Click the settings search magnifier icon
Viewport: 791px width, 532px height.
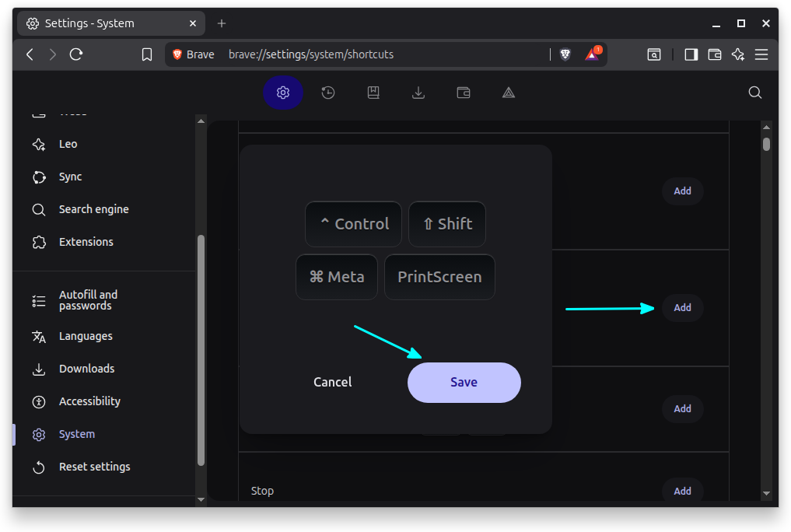click(x=754, y=93)
